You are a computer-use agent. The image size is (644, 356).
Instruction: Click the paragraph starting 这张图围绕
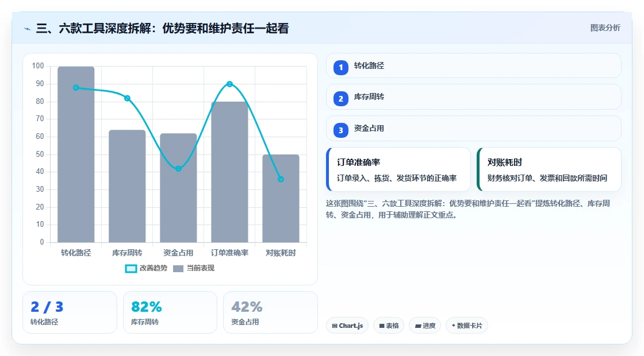pos(468,209)
